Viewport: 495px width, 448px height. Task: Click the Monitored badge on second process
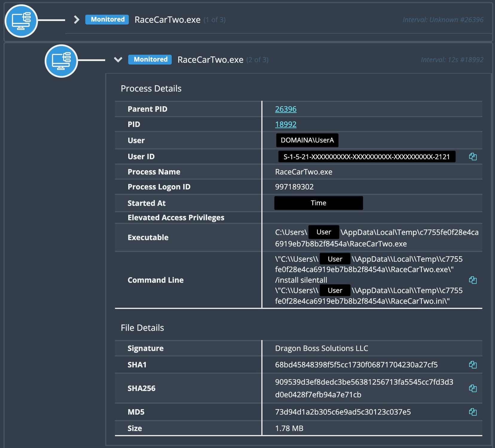coord(150,59)
